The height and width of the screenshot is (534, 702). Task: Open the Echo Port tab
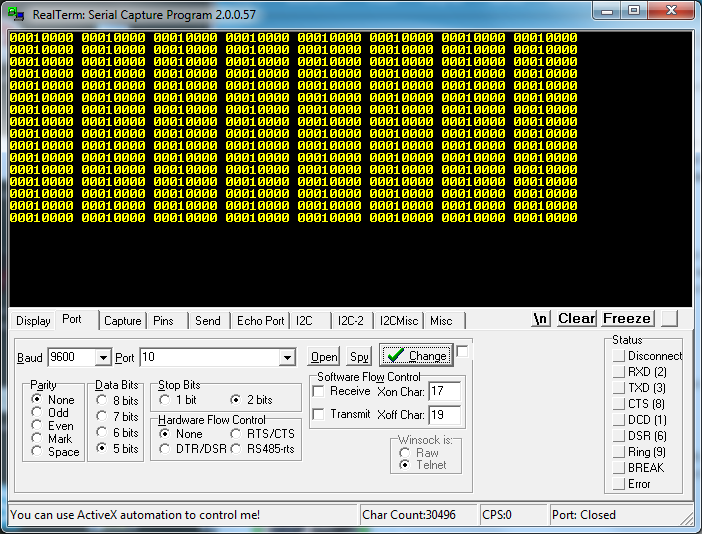(260, 321)
